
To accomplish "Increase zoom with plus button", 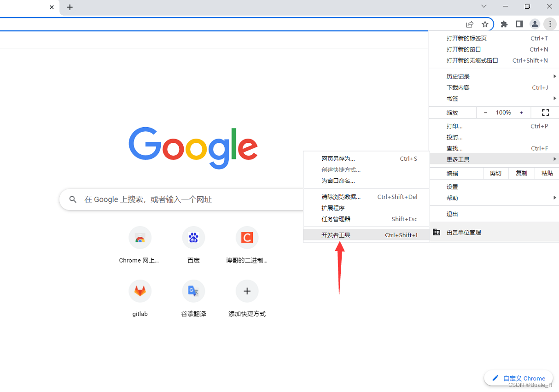I will pos(521,112).
